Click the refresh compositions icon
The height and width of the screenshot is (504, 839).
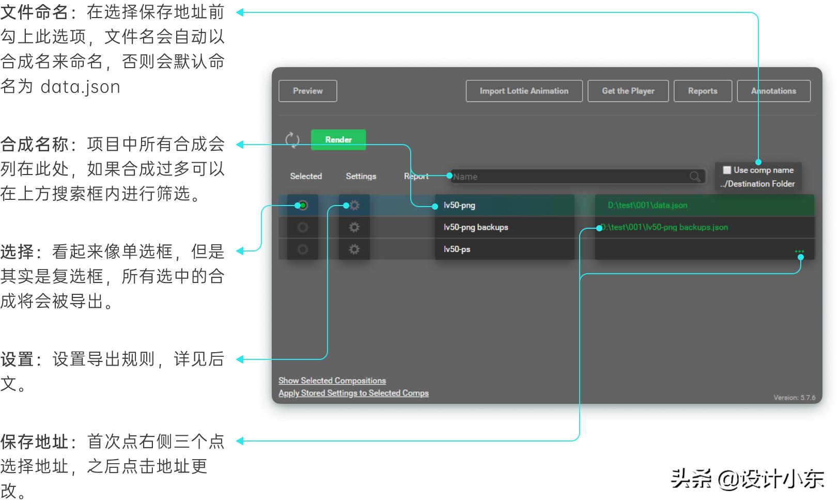click(x=292, y=139)
